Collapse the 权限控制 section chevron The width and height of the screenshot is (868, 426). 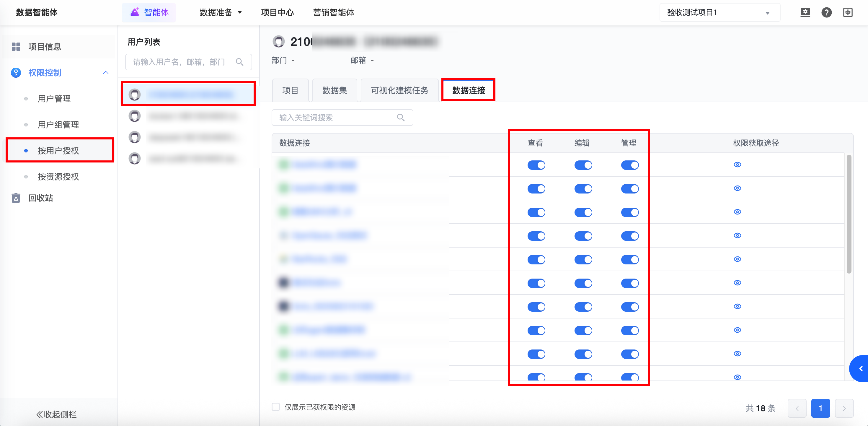(106, 72)
